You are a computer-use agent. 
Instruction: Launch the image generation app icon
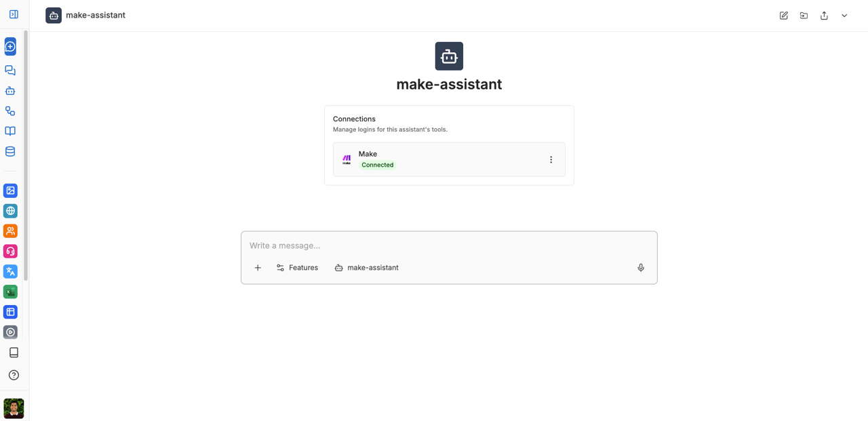tap(10, 191)
